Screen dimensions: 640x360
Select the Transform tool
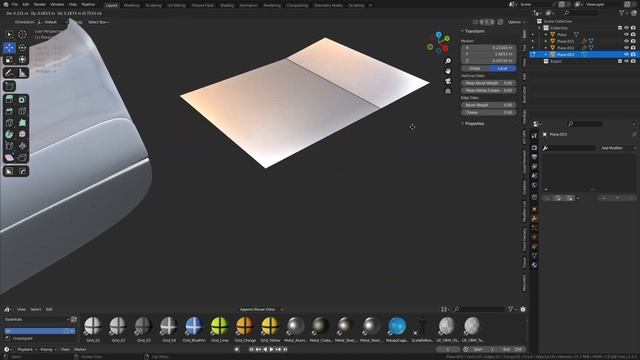click(22, 60)
